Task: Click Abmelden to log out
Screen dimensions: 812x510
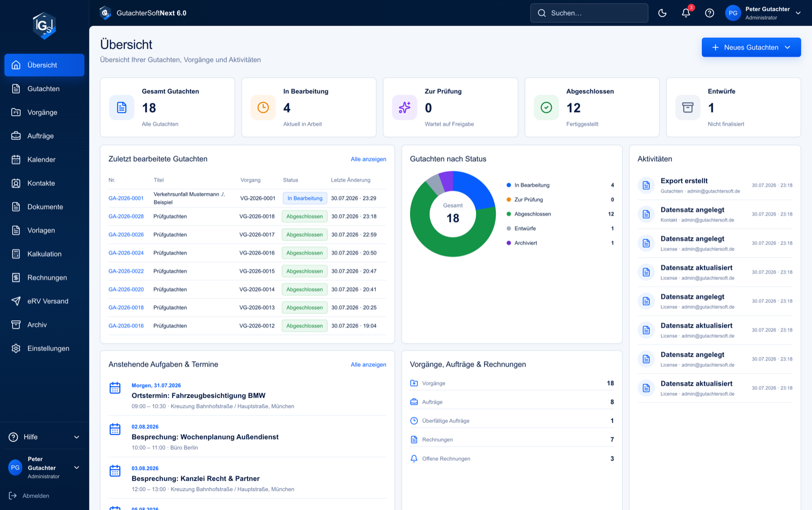Action: click(29, 496)
